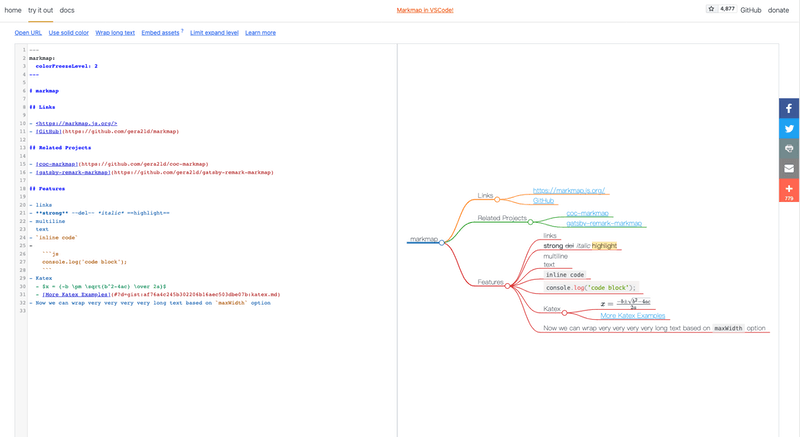This screenshot has width=800, height=437.
Task: Open the donate link in header
Action: tap(778, 10)
